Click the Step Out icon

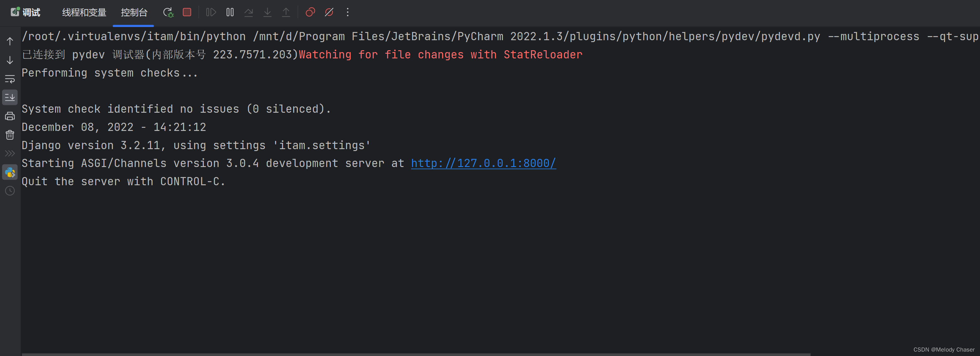(286, 13)
